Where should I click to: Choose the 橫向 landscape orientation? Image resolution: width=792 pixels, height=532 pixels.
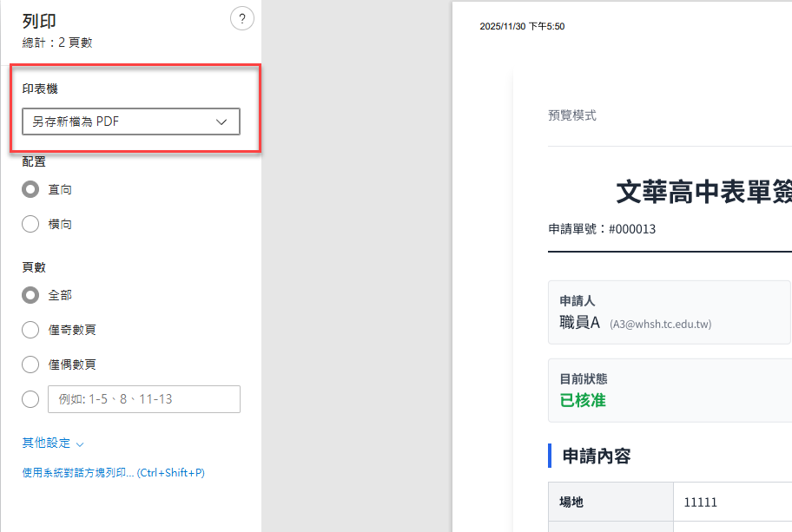[x=30, y=224]
